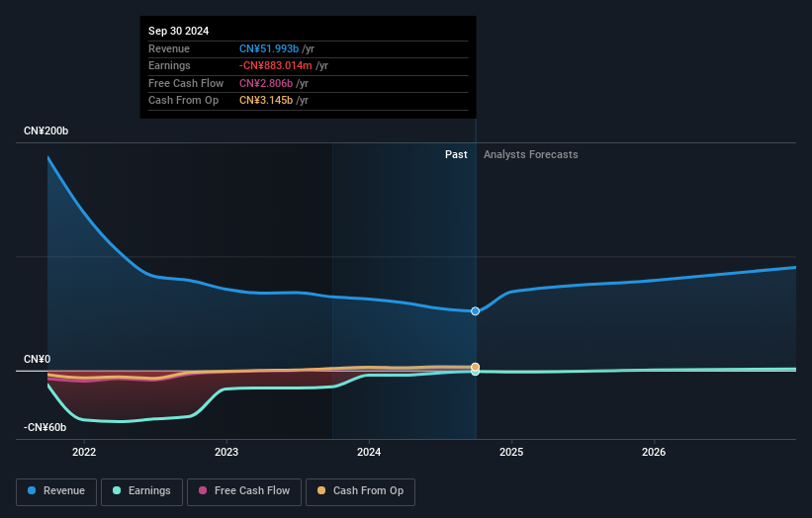Click the -CN¥60b y-axis label
Image resolution: width=812 pixels, height=518 pixels.
(45, 427)
